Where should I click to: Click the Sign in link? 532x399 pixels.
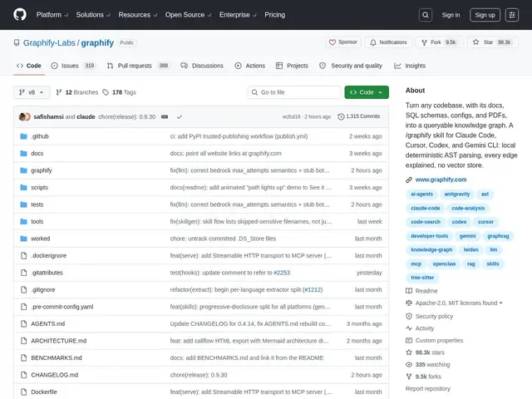[x=451, y=15]
